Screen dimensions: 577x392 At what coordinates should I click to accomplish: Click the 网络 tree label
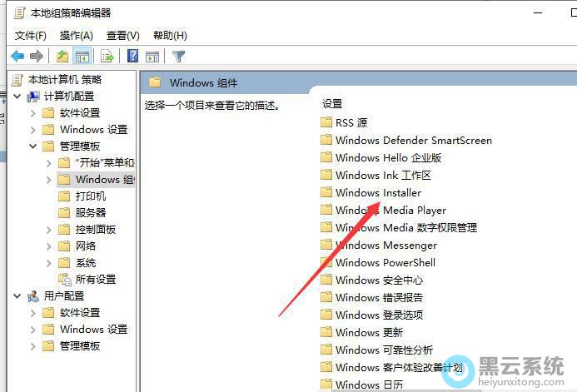coord(86,246)
